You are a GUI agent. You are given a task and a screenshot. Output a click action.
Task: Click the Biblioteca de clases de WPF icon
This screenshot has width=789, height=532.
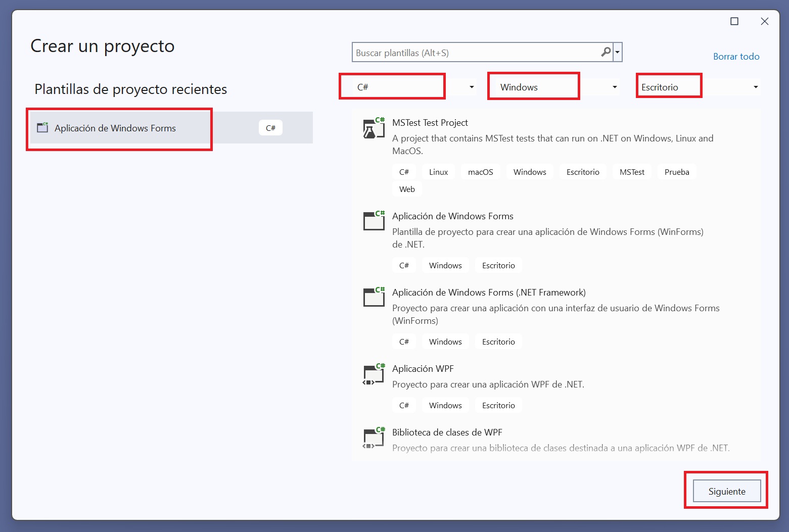pos(374,438)
